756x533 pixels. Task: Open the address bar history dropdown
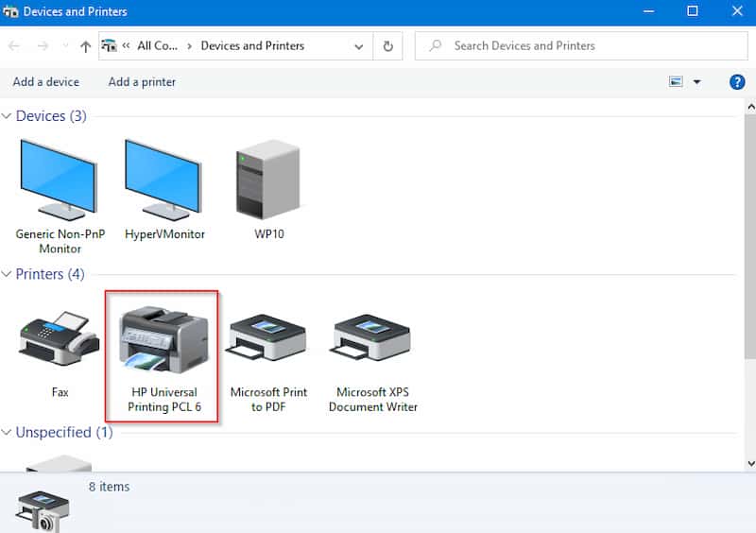(358, 46)
